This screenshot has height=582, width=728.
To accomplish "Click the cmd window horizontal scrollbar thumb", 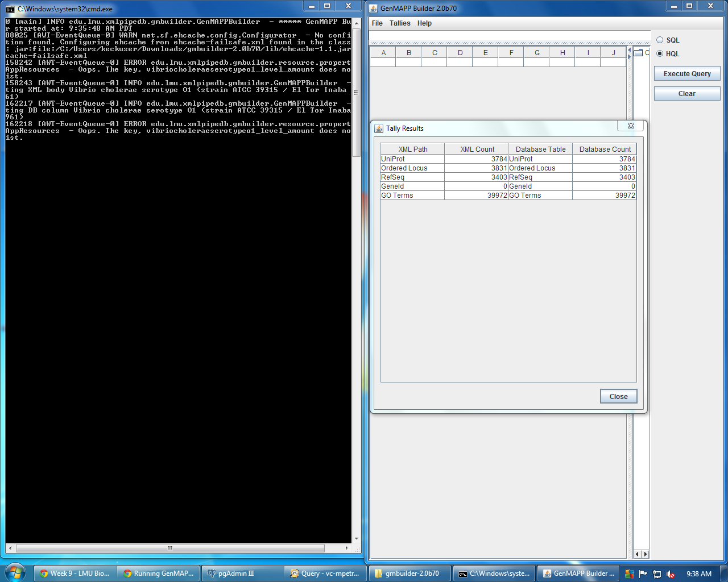I will 170,548.
